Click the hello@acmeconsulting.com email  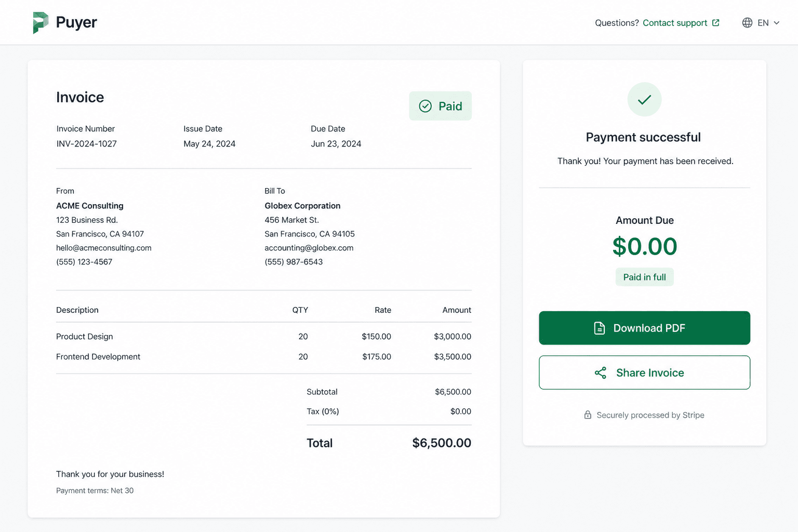click(x=104, y=248)
